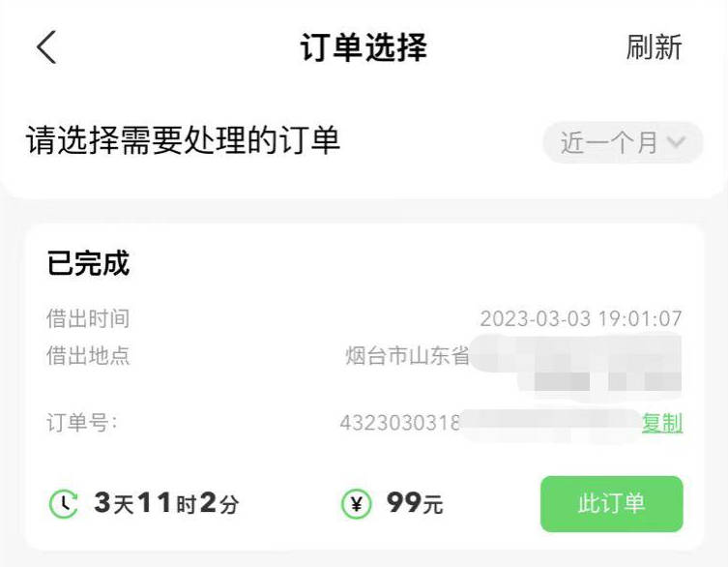728x567 pixels.
Task: Open the 近一个月 time range dropdown
Action: [x=623, y=142]
